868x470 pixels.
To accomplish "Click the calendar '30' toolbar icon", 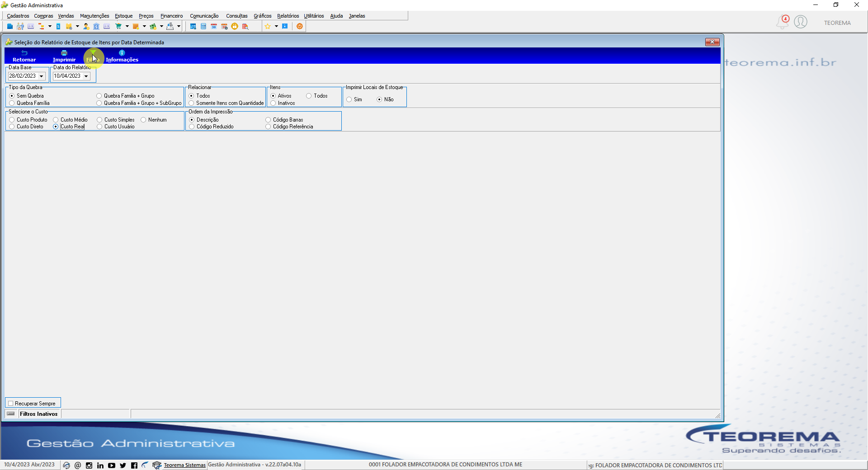I will click(214, 26).
